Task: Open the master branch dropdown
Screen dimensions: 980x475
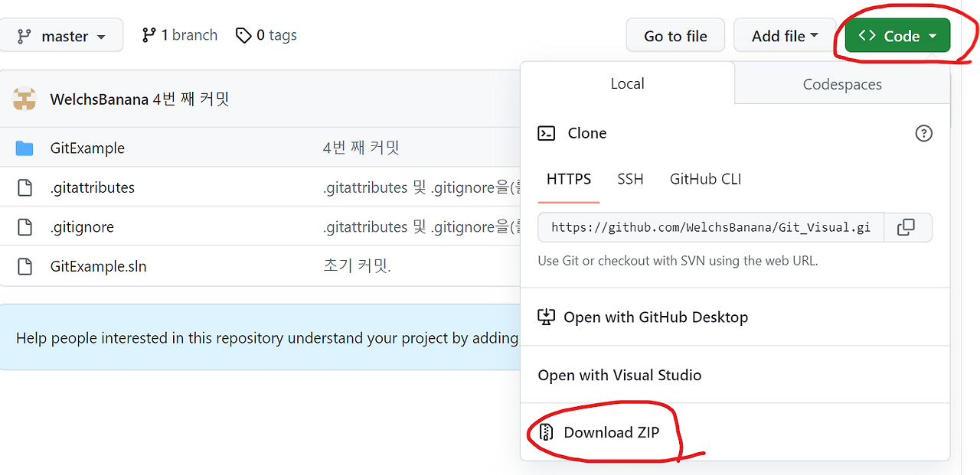Action: click(60, 36)
